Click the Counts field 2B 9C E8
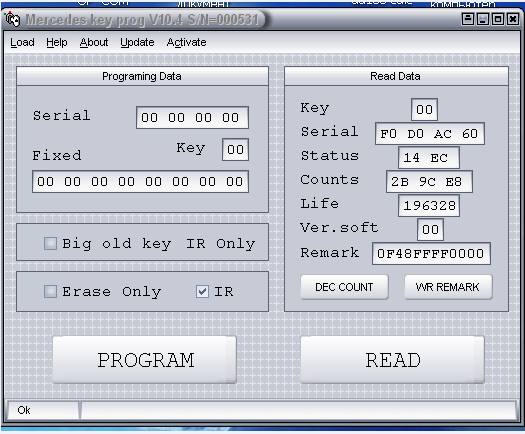This screenshot has height=434, width=525. click(x=429, y=182)
